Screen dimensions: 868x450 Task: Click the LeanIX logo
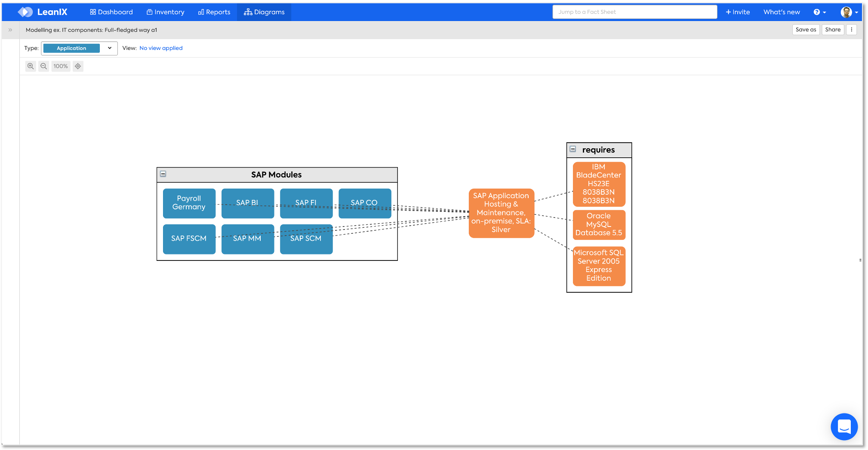point(43,12)
